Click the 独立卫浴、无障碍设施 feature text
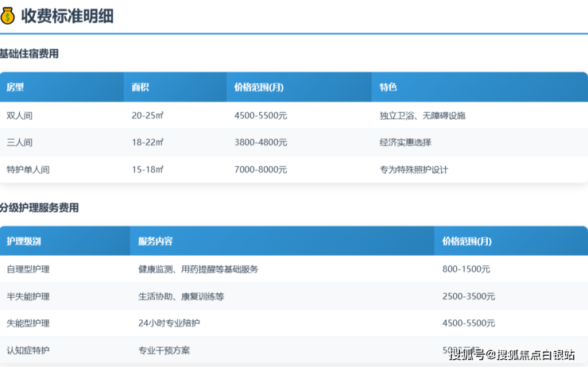Screen dimensions: 588x367 (422, 115)
